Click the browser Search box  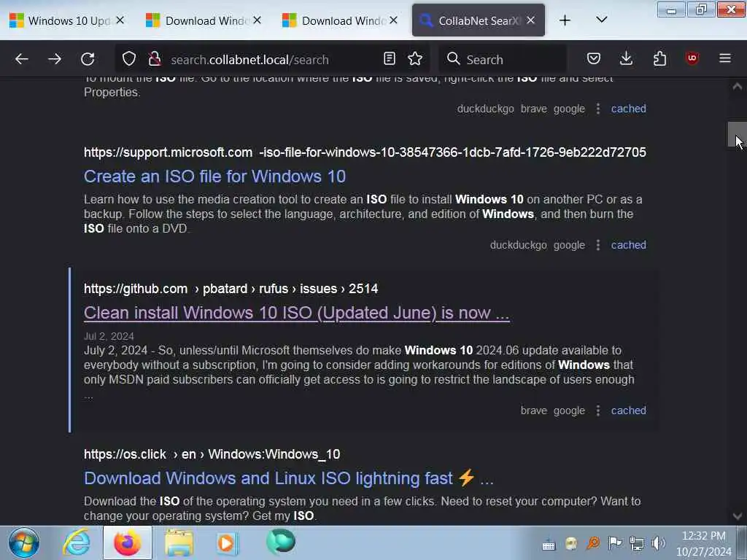[503, 60]
